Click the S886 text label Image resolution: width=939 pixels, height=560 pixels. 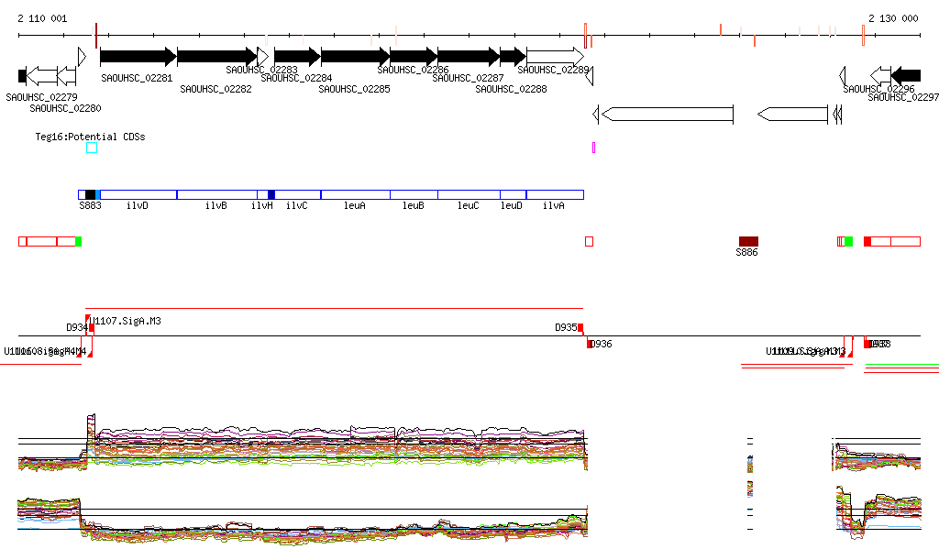[x=746, y=252]
